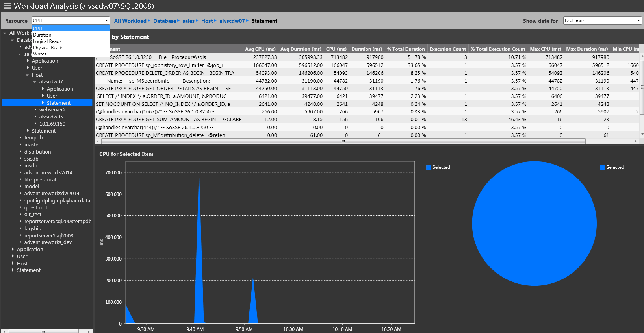Navigate to the Database breadcrumb link
The image size is (644, 333).
(164, 21)
